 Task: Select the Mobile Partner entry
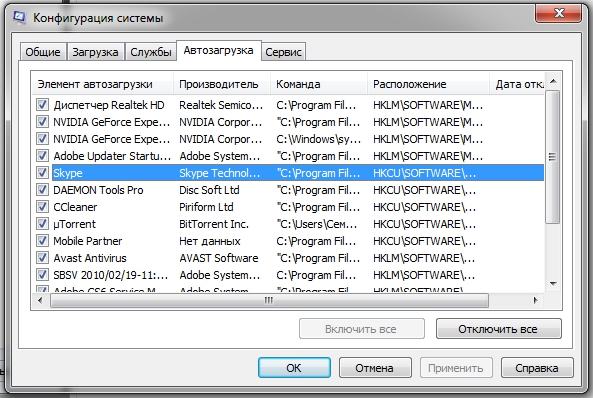click(x=88, y=241)
